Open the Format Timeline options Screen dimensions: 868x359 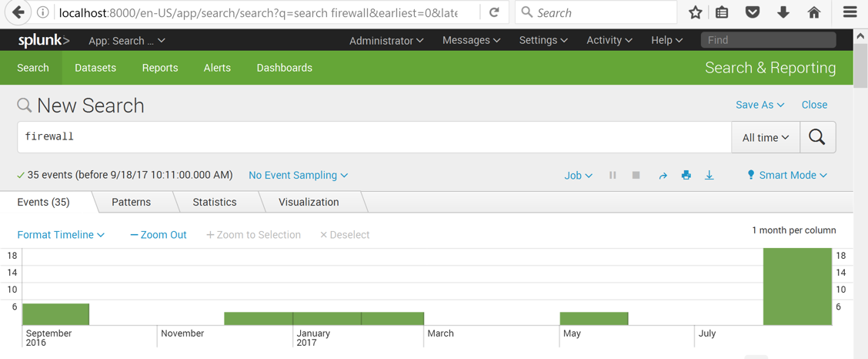click(x=61, y=235)
